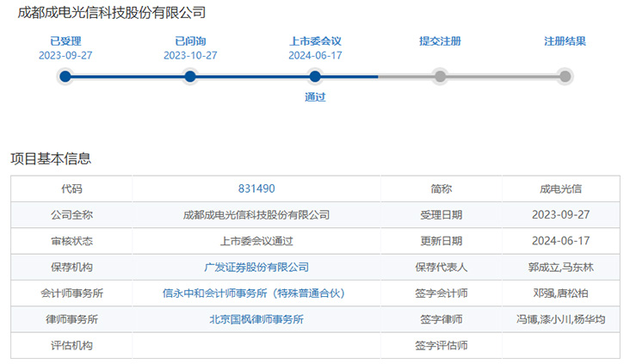Select the 注册结果 stage label

pyautogui.click(x=565, y=41)
